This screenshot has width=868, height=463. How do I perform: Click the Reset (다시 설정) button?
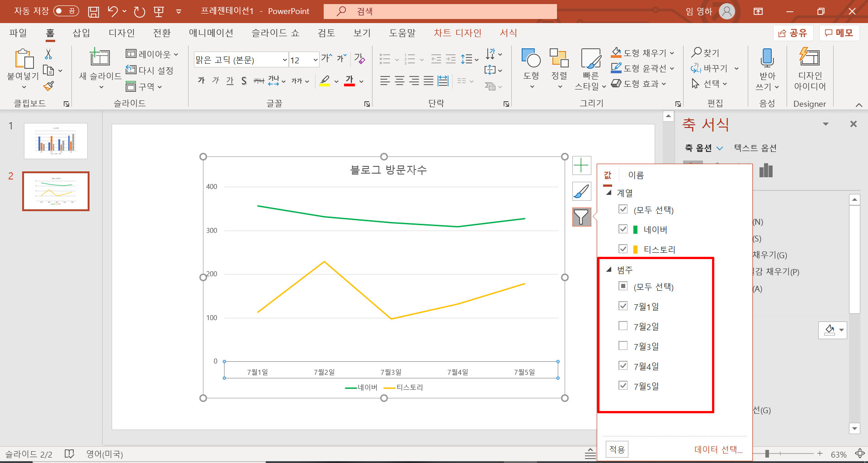point(150,70)
